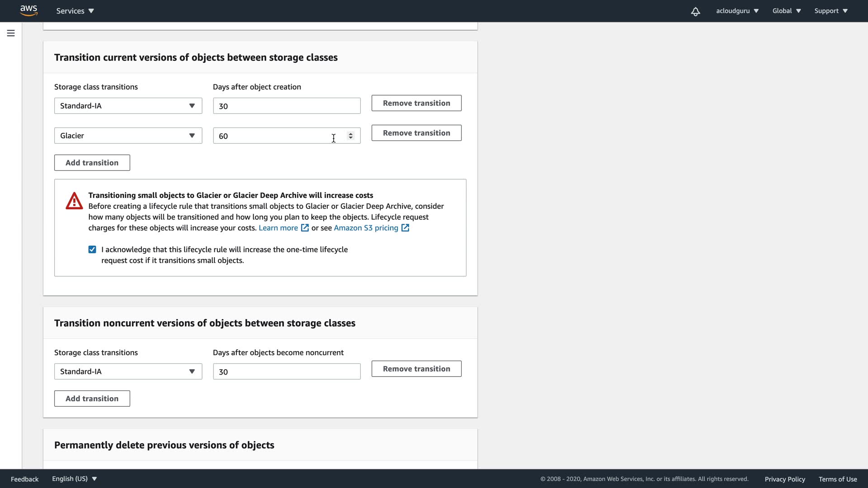This screenshot has height=488, width=868.
Task: Click the red warning triangle icon
Action: point(74,201)
